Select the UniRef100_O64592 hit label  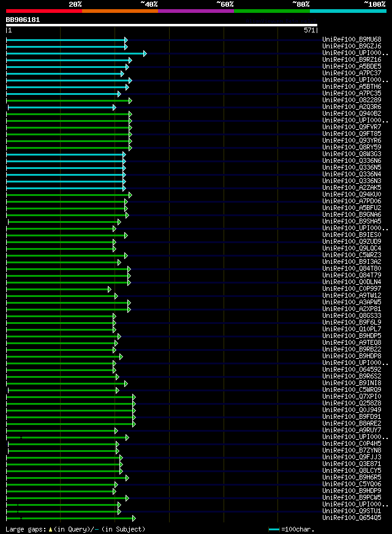click(352, 369)
